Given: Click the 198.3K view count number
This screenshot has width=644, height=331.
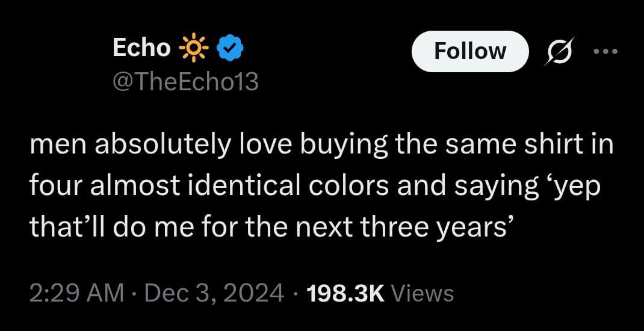Looking at the screenshot, I should [x=345, y=294].
